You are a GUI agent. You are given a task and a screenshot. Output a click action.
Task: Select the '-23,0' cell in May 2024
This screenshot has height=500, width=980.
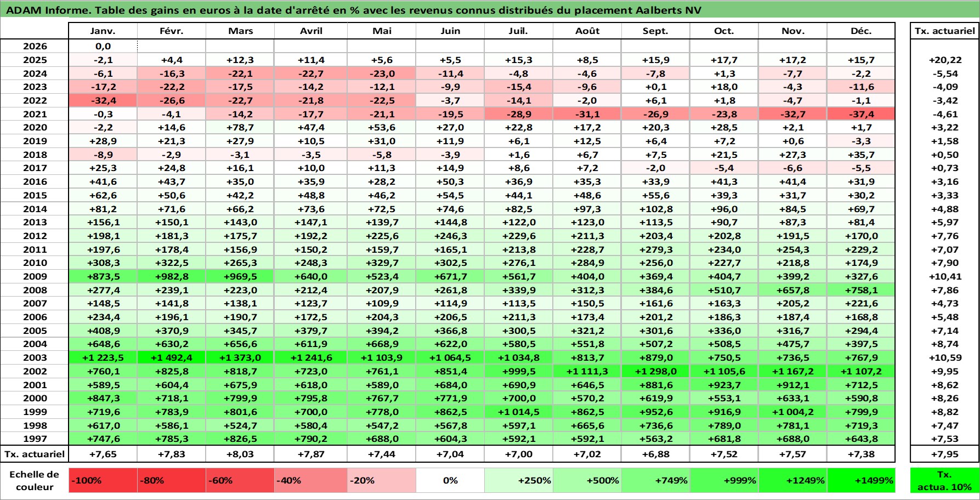pos(382,73)
